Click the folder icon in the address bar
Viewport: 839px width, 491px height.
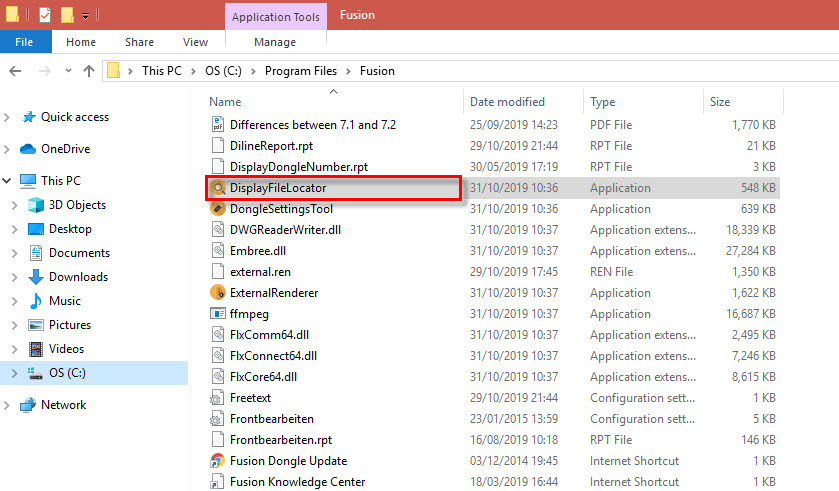(113, 71)
